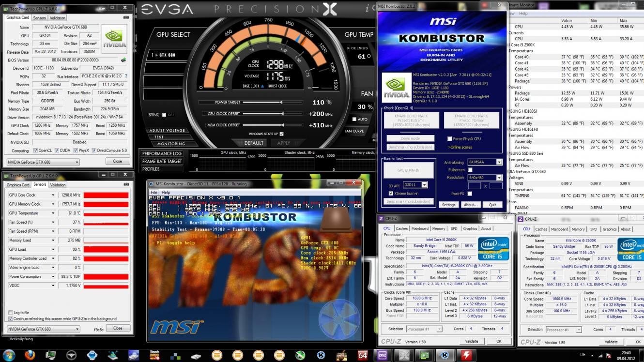Enable Post-FX checkbox
644x362 pixels.
tap(470, 194)
